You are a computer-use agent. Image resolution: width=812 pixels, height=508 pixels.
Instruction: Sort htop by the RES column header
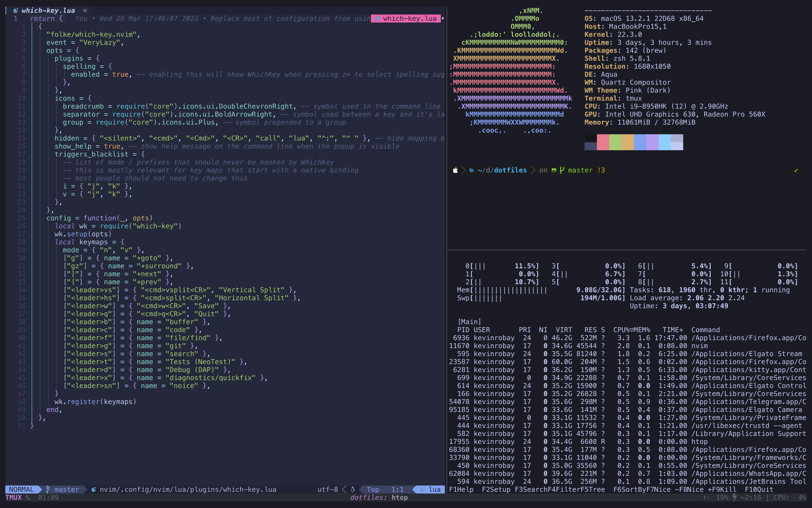tap(591, 330)
